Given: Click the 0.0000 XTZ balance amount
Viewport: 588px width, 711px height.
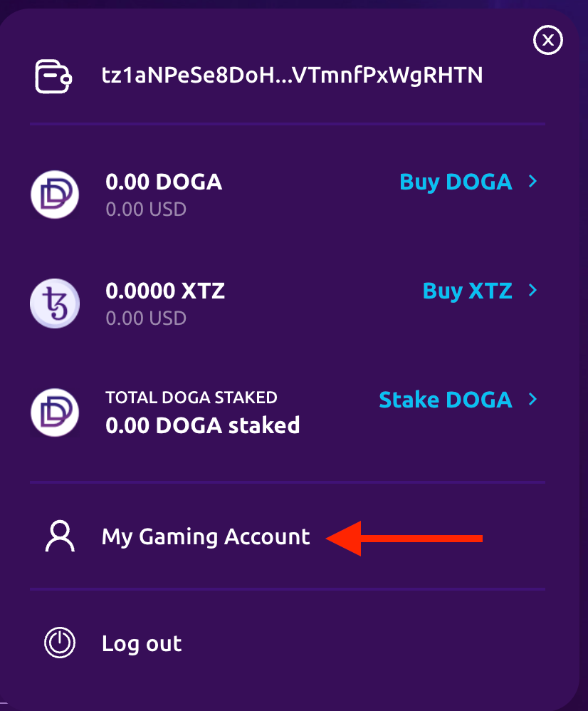Looking at the screenshot, I should click(x=165, y=291).
